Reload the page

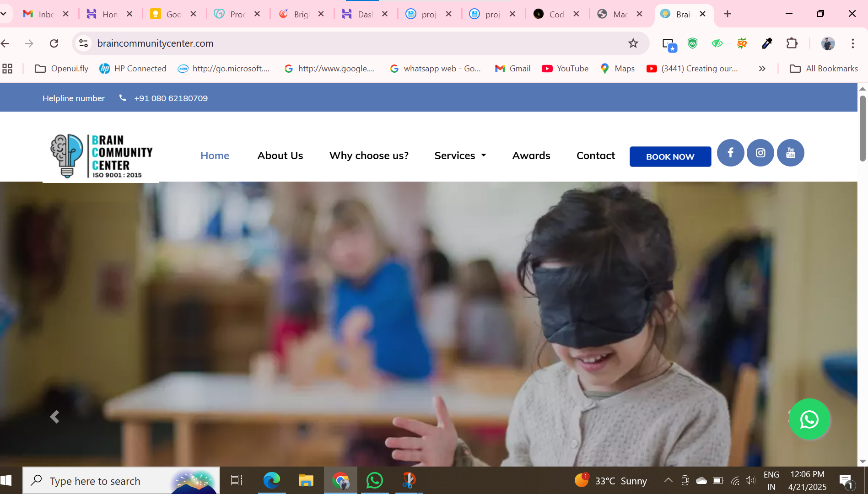tap(54, 43)
